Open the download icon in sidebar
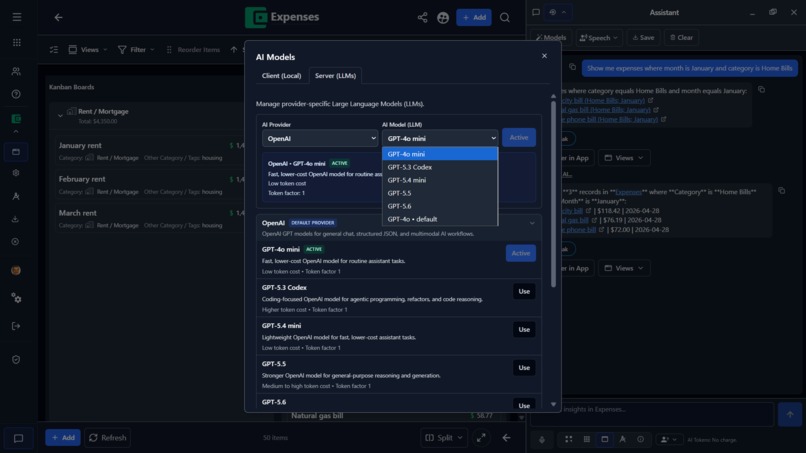The image size is (806, 453). 15,219
